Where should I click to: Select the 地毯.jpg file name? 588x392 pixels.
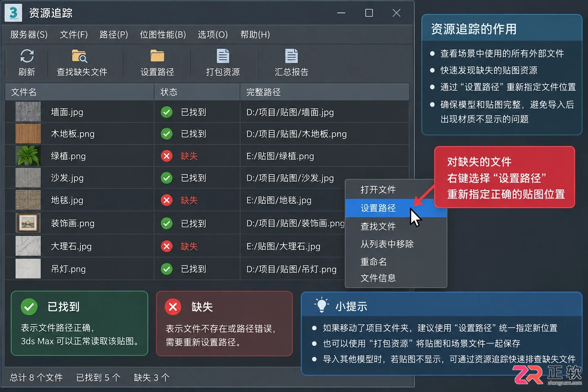[67, 200]
